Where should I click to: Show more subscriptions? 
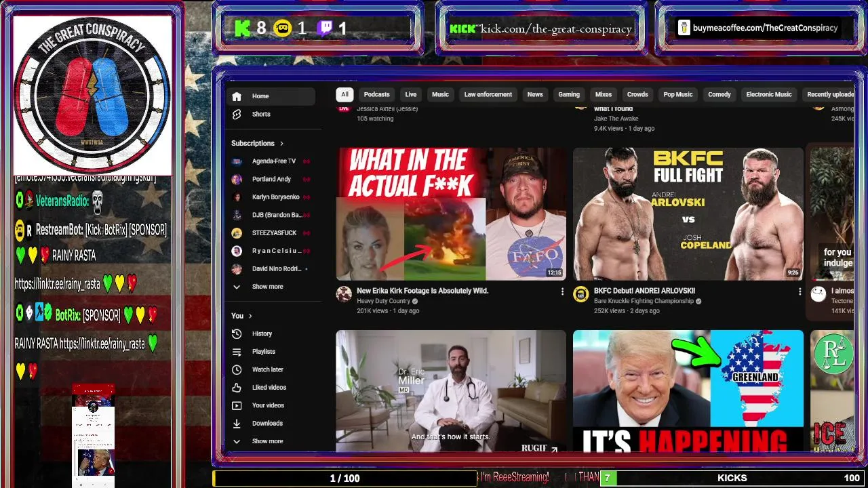tap(271, 287)
